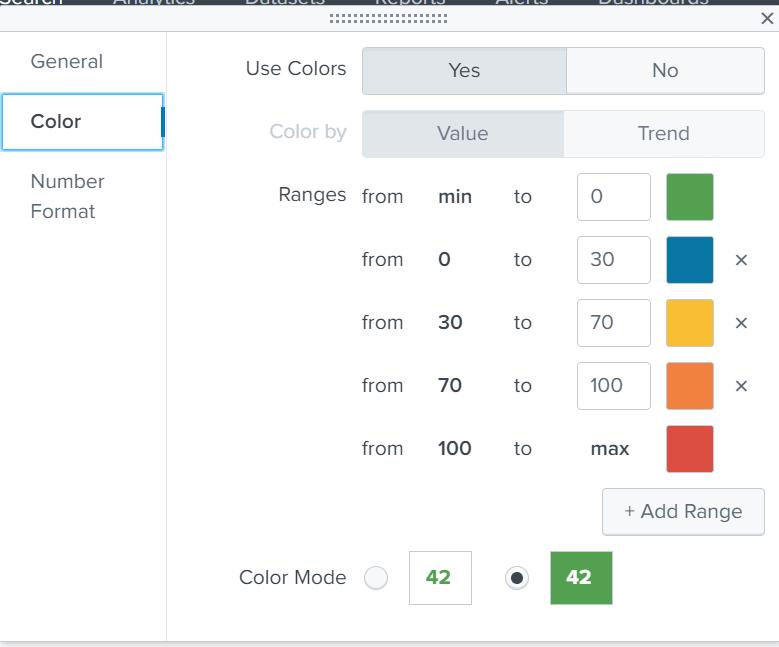The width and height of the screenshot is (779, 647).
Task: Close the format panel with the X
Action: 767,19
